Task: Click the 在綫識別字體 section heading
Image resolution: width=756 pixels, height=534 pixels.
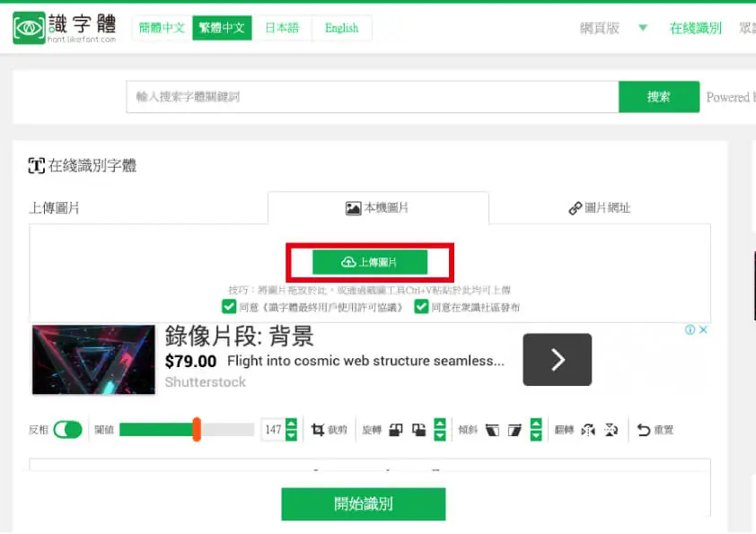Action: 83,165
